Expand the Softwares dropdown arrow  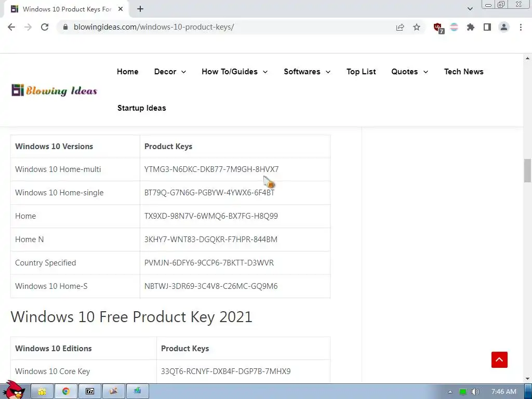pos(328,72)
